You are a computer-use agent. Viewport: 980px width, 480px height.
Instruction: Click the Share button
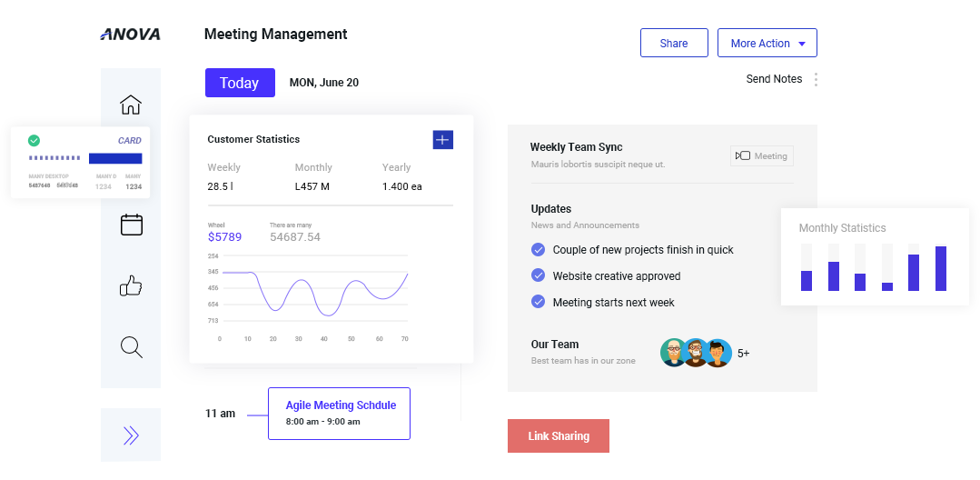click(x=673, y=44)
